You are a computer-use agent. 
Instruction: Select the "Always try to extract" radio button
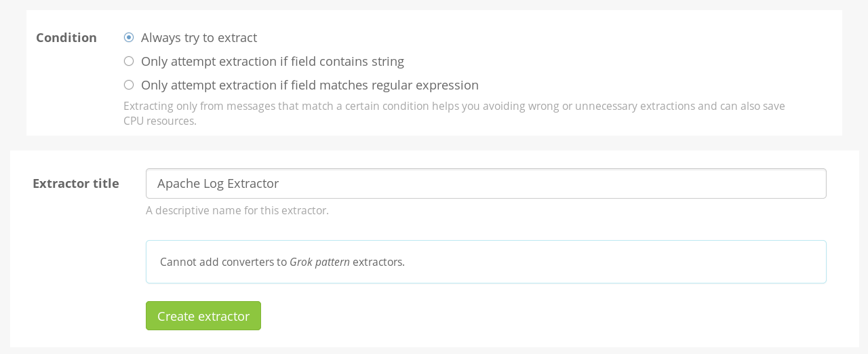tap(129, 37)
